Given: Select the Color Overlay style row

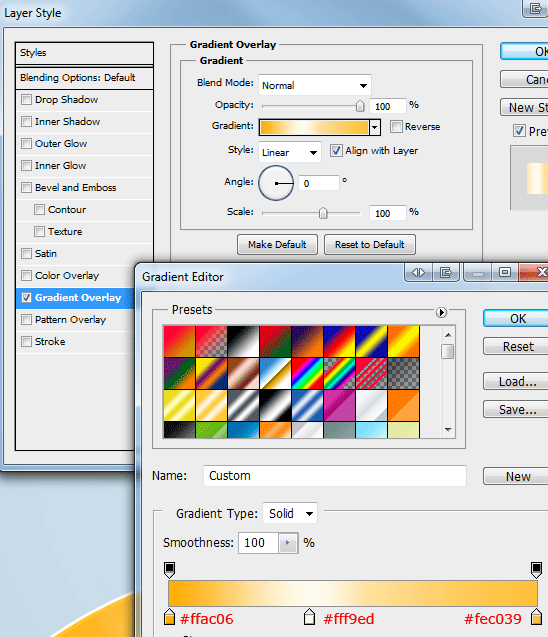Looking at the screenshot, I should [76, 275].
